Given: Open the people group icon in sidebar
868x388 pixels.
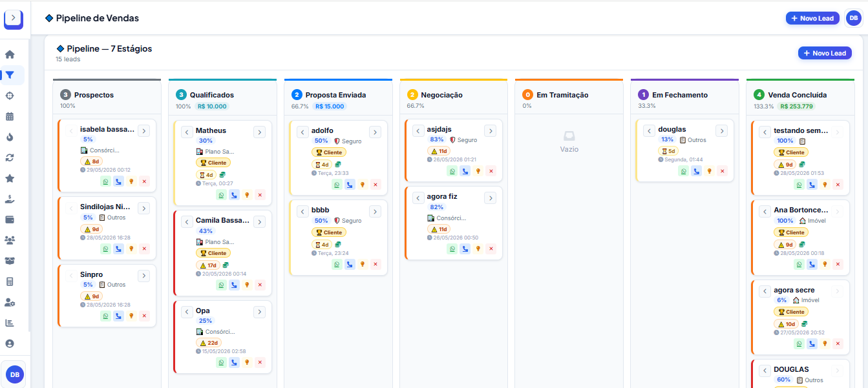Looking at the screenshot, I should [10, 240].
